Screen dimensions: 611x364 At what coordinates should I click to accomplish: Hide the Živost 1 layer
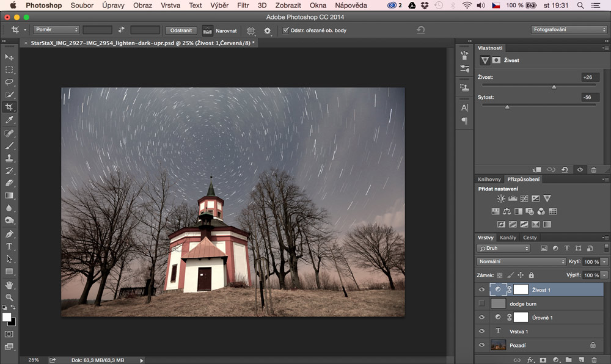[481, 290]
